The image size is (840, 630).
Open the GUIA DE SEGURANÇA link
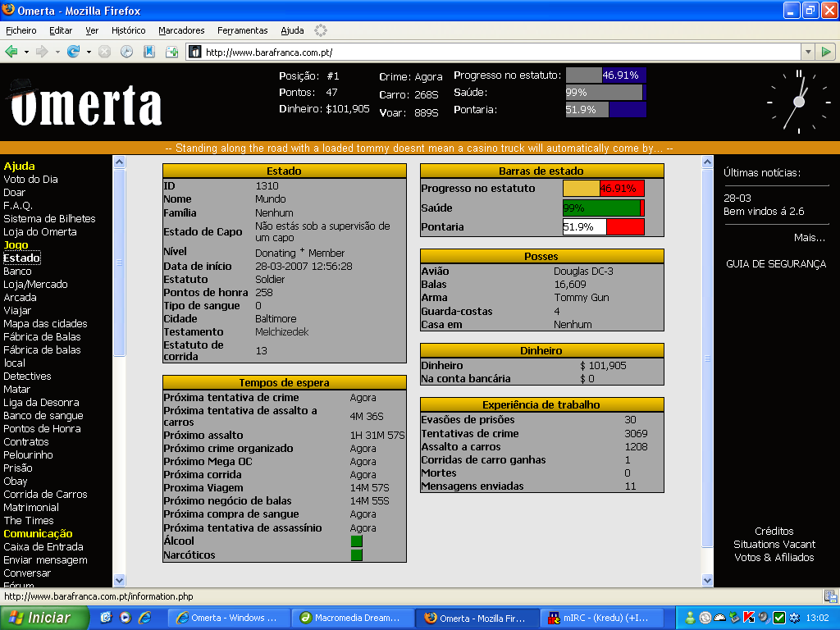[x=776, y=264]
